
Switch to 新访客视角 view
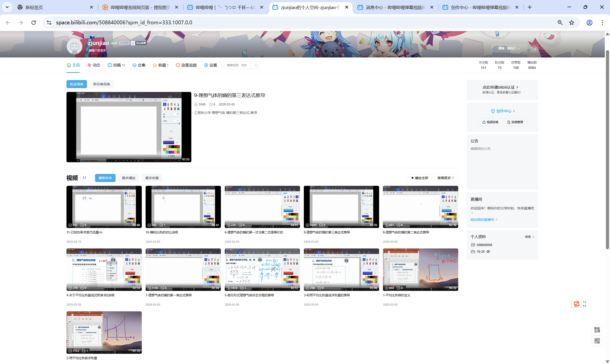click(x=102, y=84)
